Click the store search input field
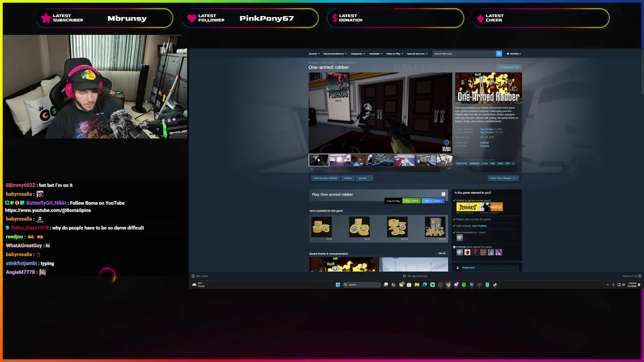Image resolution: width=644 pixels, height=362 pixels. [464, 53]
